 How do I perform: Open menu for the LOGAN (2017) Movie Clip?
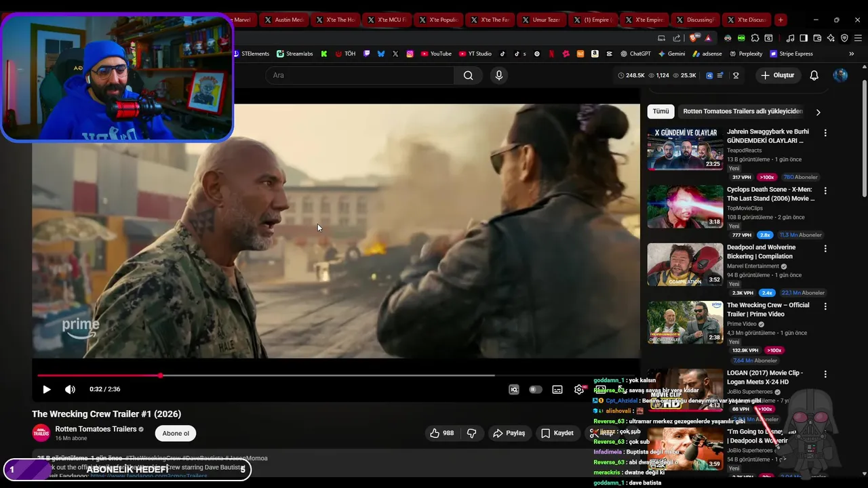tap(825, 374)
